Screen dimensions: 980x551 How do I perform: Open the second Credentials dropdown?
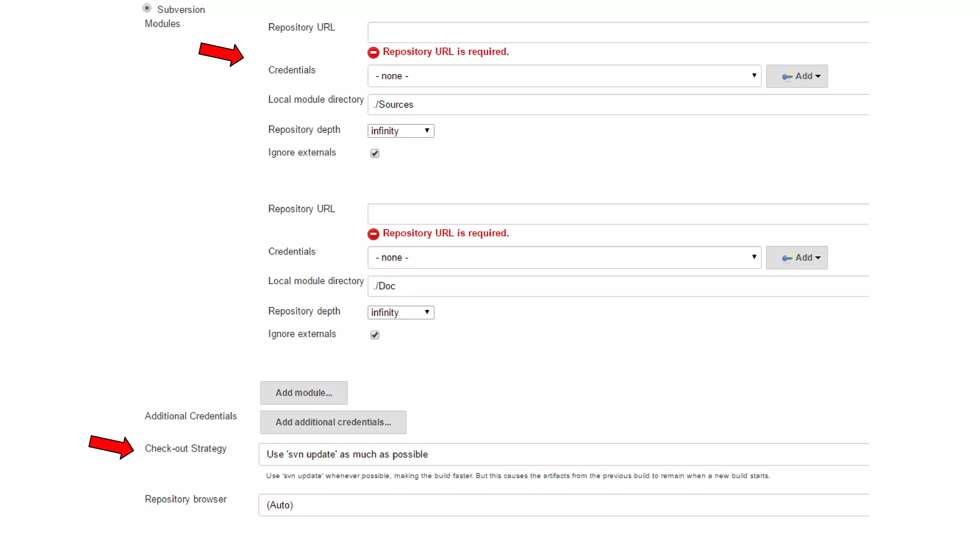coord(564,257)
